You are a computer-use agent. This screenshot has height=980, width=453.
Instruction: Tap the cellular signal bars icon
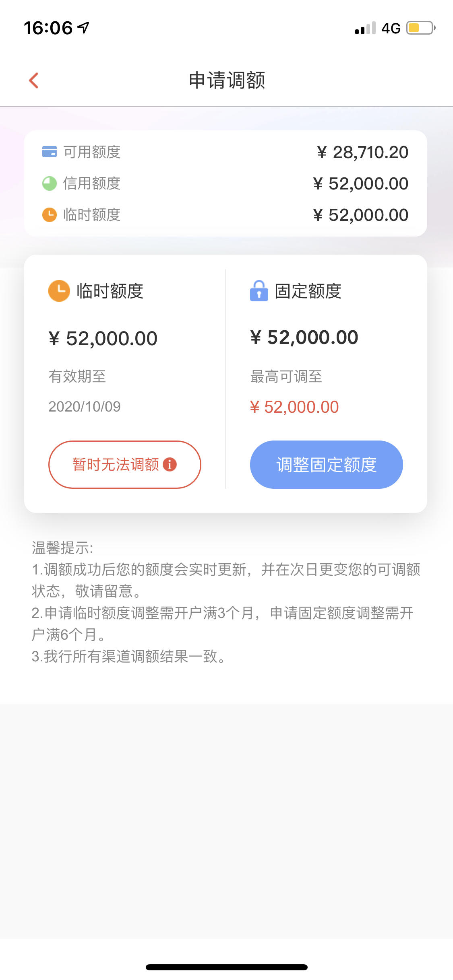[x=365, y=28]
